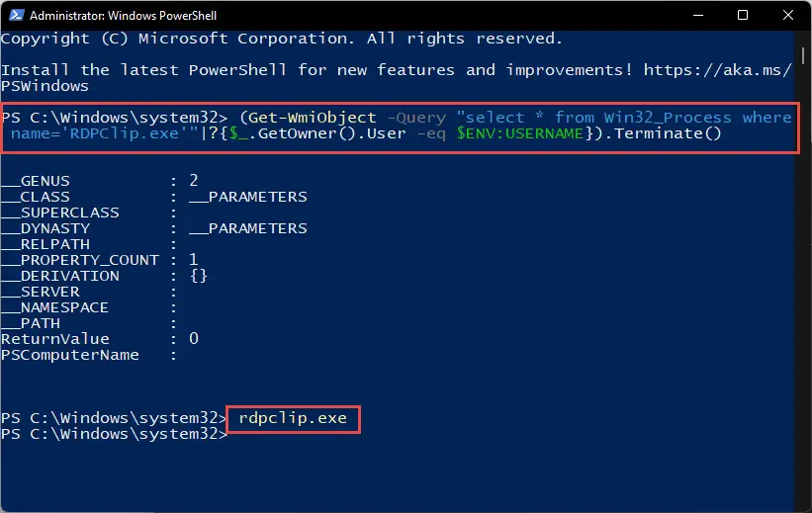Click the __DERIVATION braces value
The width and height of the screenshot is (812, 513).
pyautogui.click(x=199, y=276)
